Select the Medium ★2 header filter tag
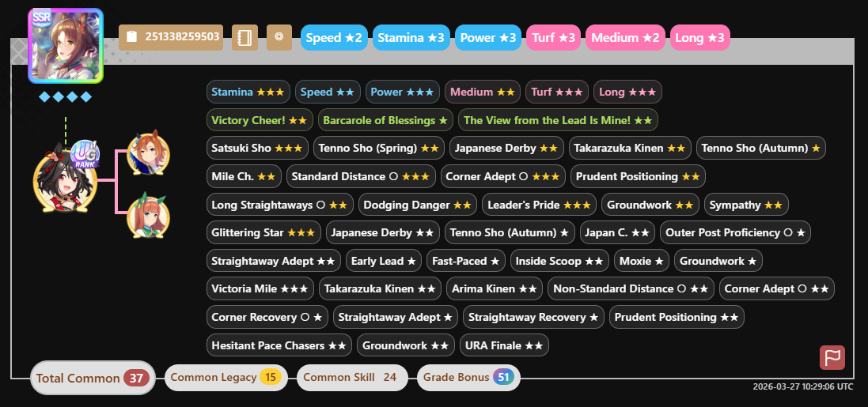This screenshot has height=407, width=868. [626, 38]
